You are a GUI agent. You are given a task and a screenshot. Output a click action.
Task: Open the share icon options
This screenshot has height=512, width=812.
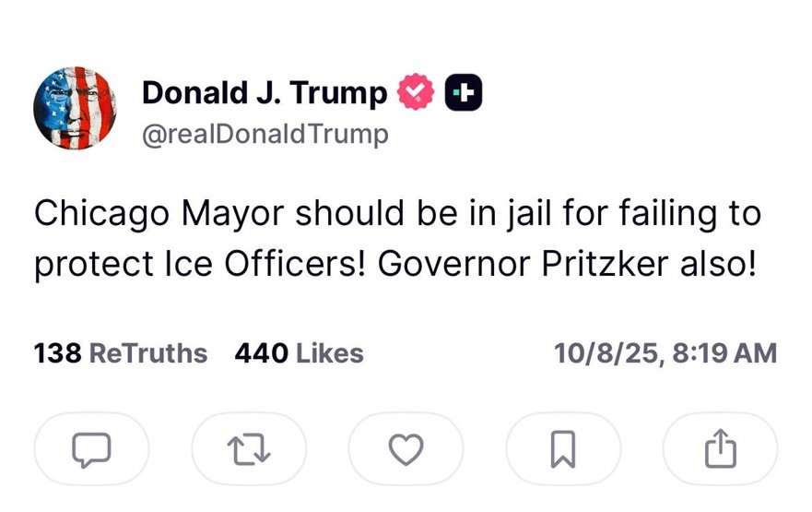(720, 449)
